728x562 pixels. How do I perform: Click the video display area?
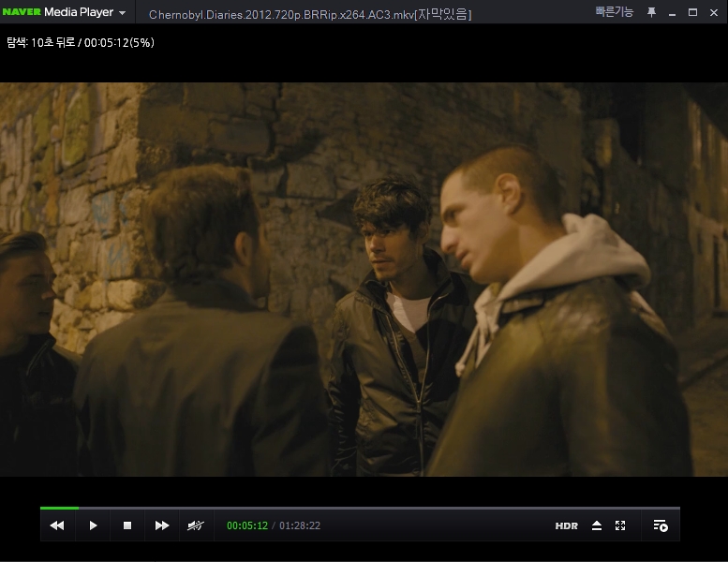coord(364,279)
